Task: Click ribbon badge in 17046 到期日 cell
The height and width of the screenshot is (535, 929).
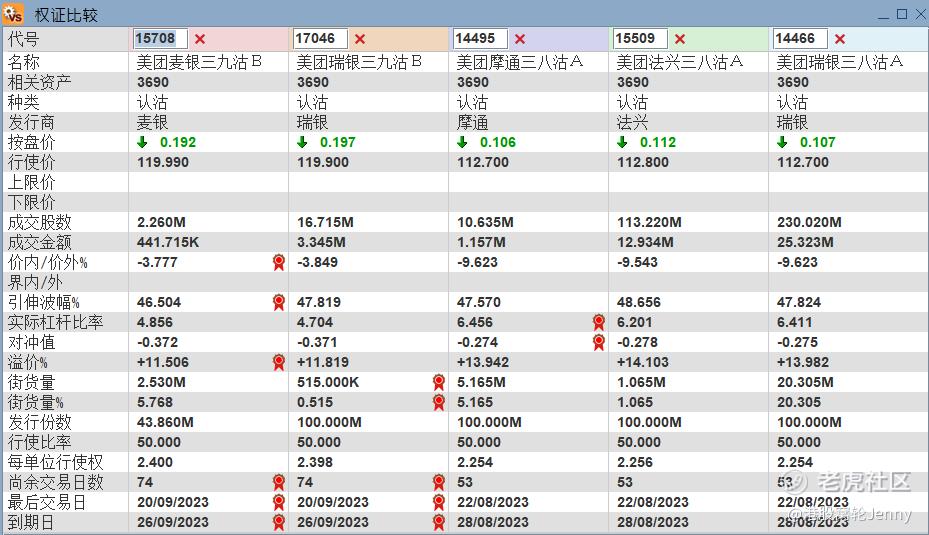Action: point(438,523)
